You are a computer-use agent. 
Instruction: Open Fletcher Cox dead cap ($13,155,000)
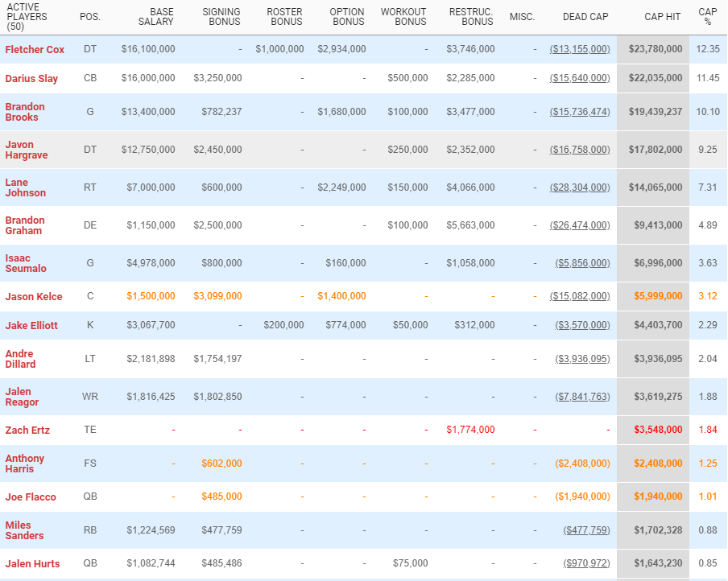pyautogui.click(x=580, y=49)
